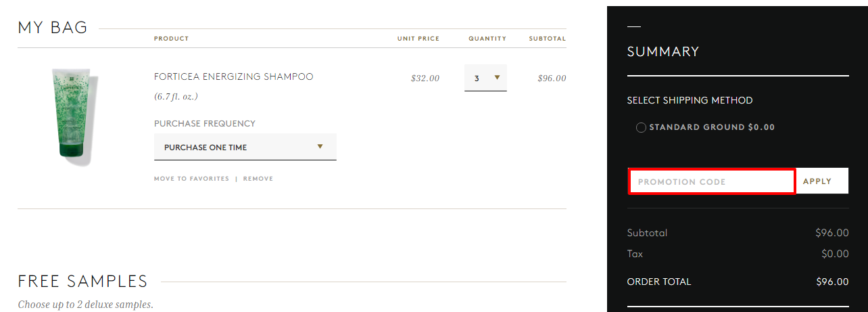Click the My Bag heading
Image resolution: width=868 pixels, height=312 pixels.
coord(53,28)
